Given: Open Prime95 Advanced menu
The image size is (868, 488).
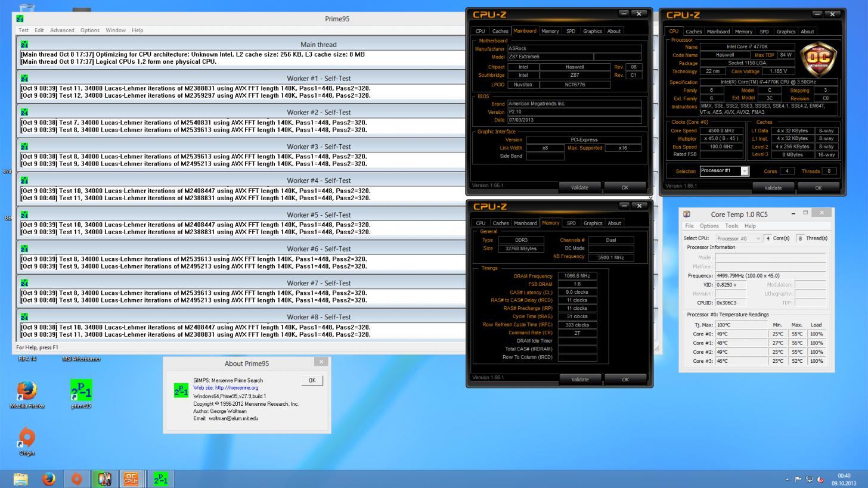Looking at the screenshot, I should pos(62,30).
